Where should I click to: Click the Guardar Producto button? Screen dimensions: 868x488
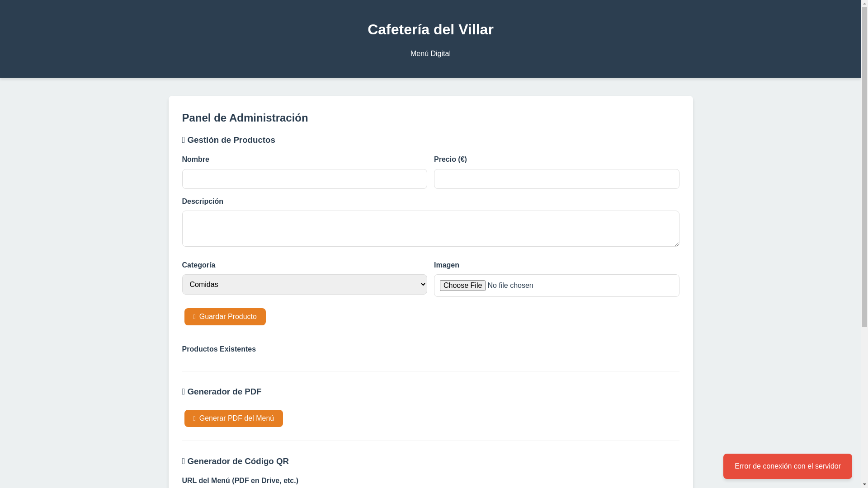click(x=225, y=317)
